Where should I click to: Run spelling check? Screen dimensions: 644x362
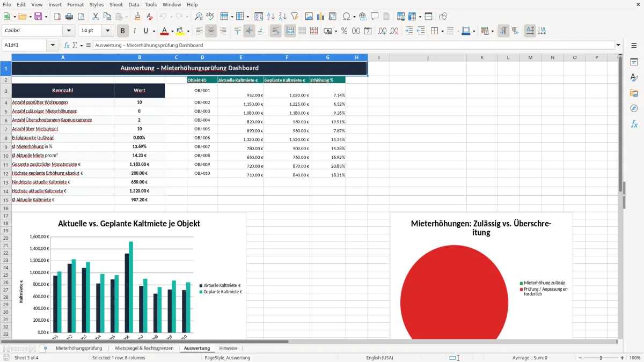pyautogui.click(x=210, y=17)
